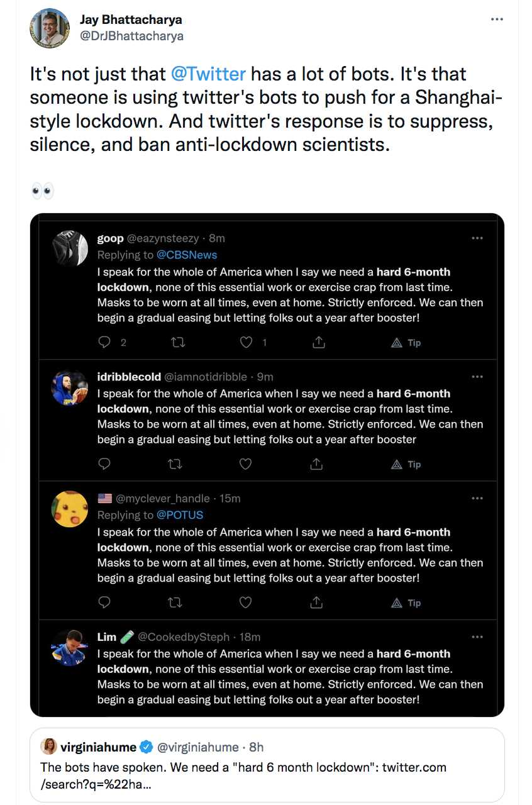The height and width of the screenshot is (805, 532).
Task: Retweet idribblecold's lockdown tweet
Action: (x=177, y=464)
